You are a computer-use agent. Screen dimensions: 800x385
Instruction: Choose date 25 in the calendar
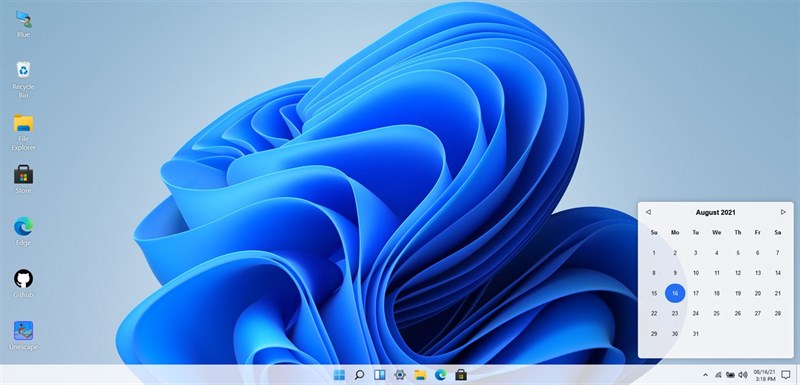[716, 314]
